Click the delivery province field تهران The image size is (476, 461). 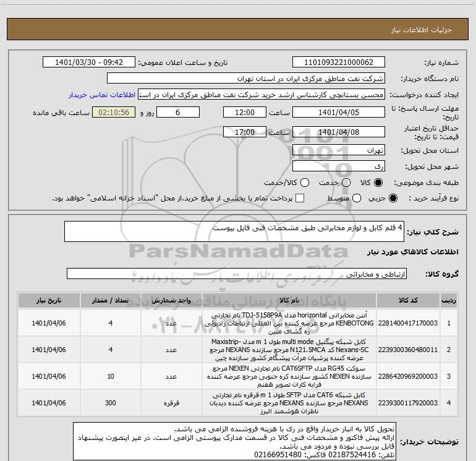click(x=339, y=150)
